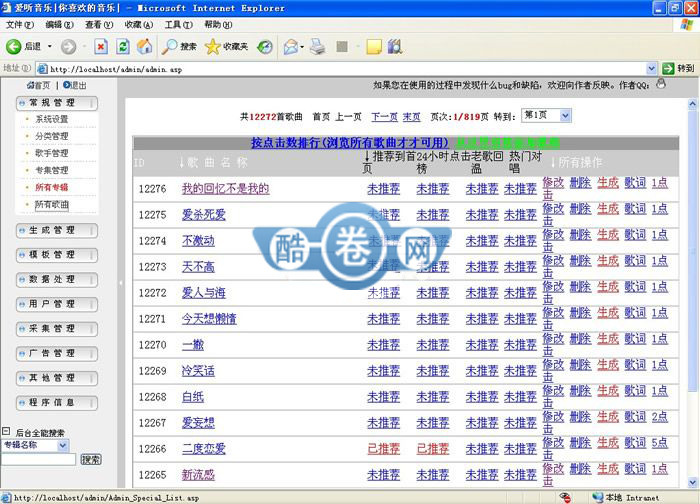Click 首页 link in left panel

click(x=39, y=85)
